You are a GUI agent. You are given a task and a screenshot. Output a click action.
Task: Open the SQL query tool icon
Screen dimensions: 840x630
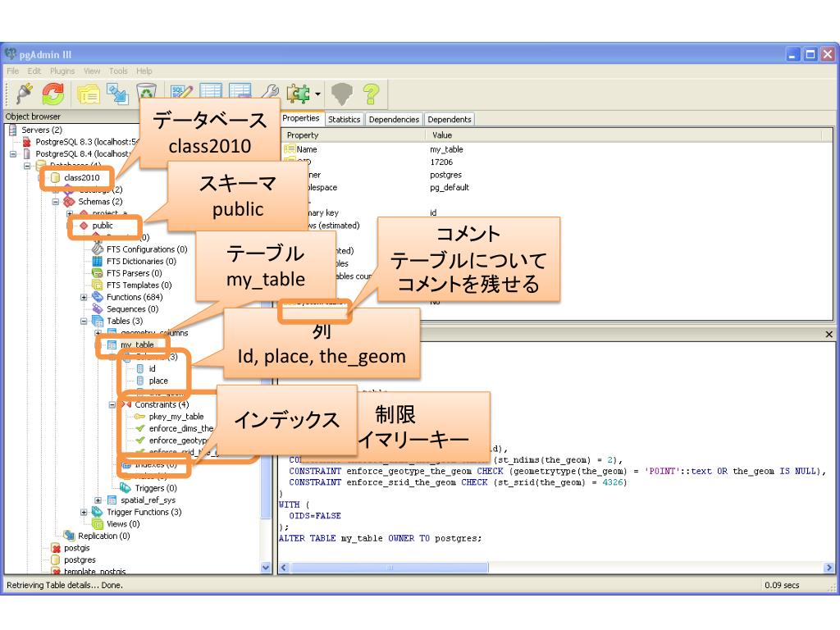(181, 92)
